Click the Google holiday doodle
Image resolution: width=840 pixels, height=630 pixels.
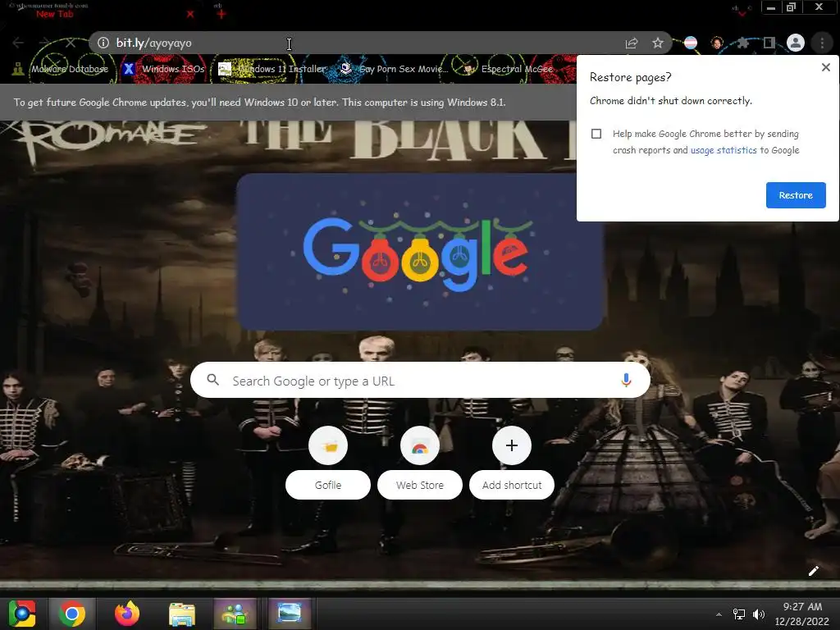[420, 252]
